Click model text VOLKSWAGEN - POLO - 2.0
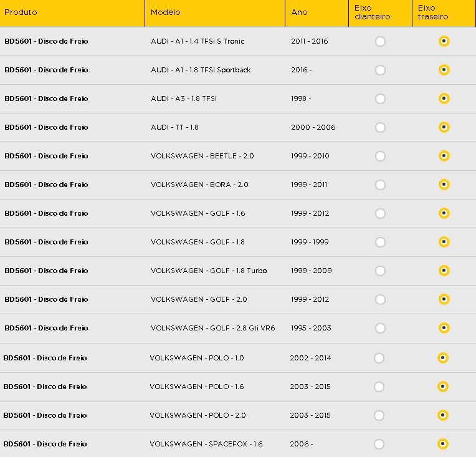This screenshot has height=457, width=476. tap(198, 415)
